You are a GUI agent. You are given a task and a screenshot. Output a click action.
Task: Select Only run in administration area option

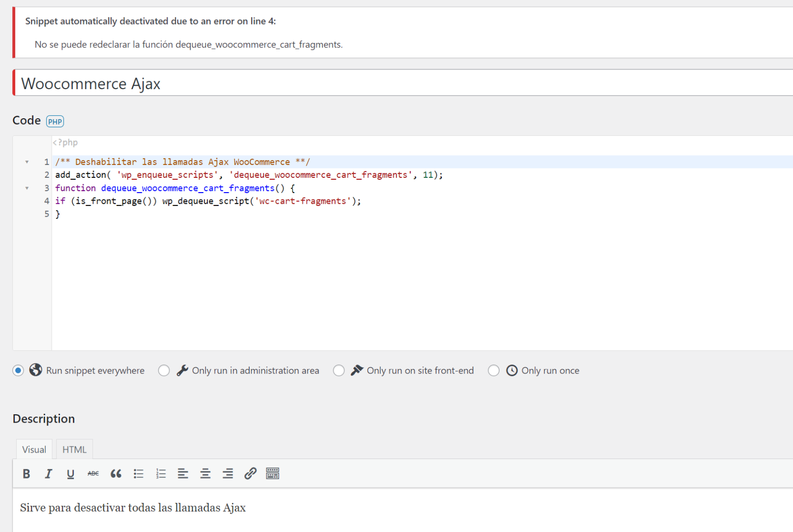[x=164, y=370]
